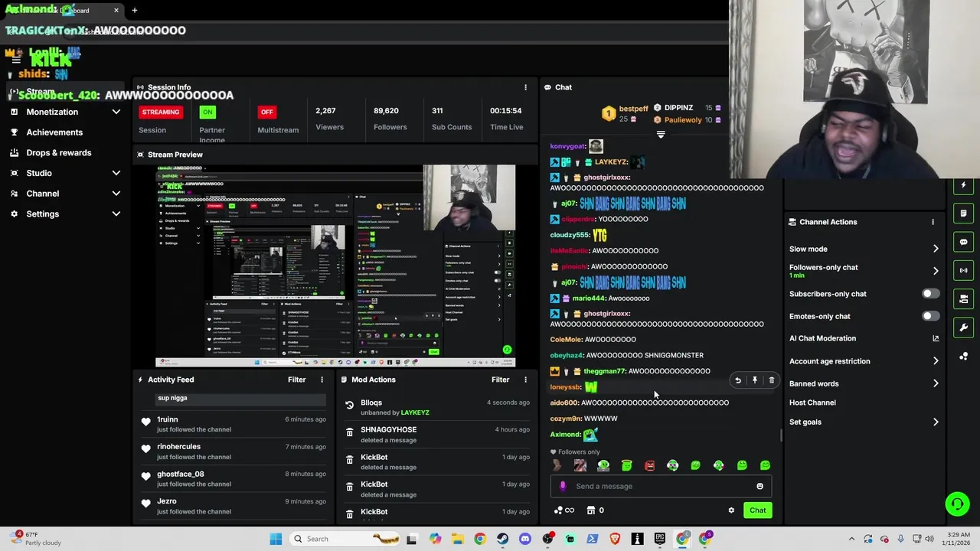Expand the Channel sidebar section
Screen dimensions: 980x551
(x=116, y=194)
